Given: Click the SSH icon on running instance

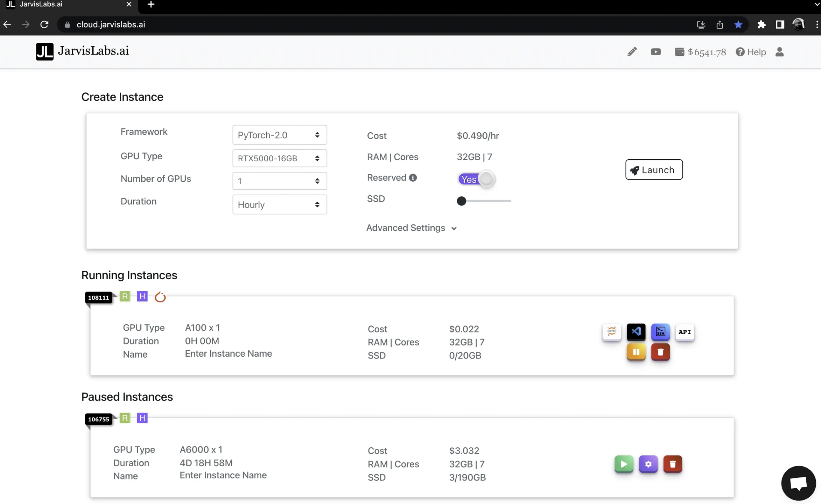Looking at the screenshot, I should tap(660, 331).
